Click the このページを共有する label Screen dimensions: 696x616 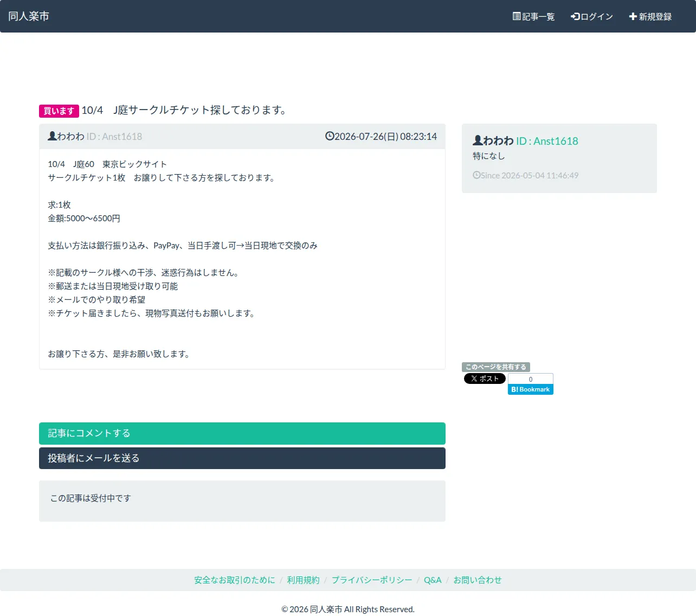496,367
